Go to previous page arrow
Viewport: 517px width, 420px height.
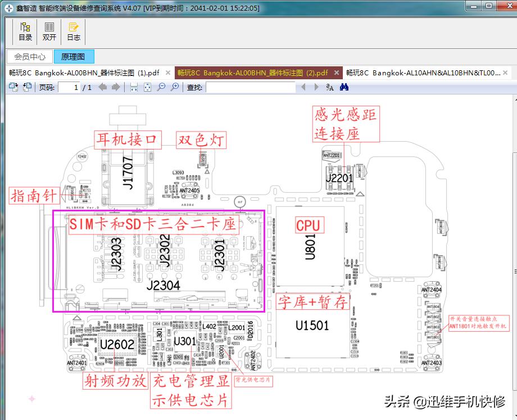[x=103, y=87]
